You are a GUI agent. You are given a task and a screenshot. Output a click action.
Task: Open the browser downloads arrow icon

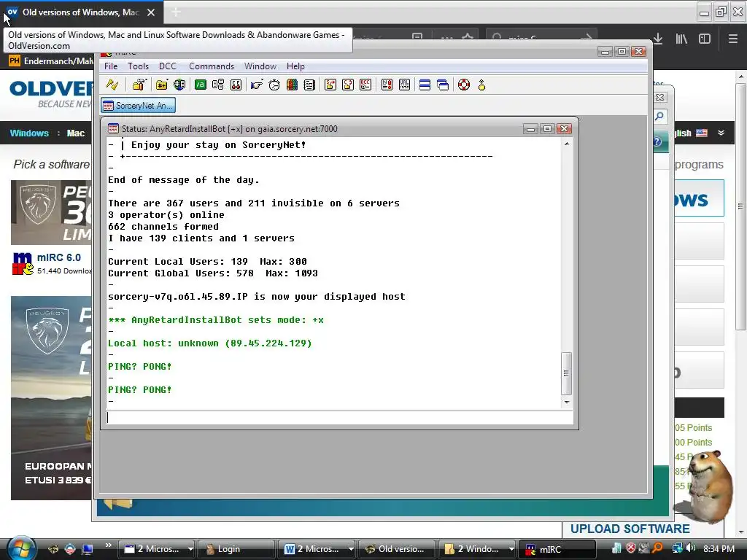[x=658, y=39]
